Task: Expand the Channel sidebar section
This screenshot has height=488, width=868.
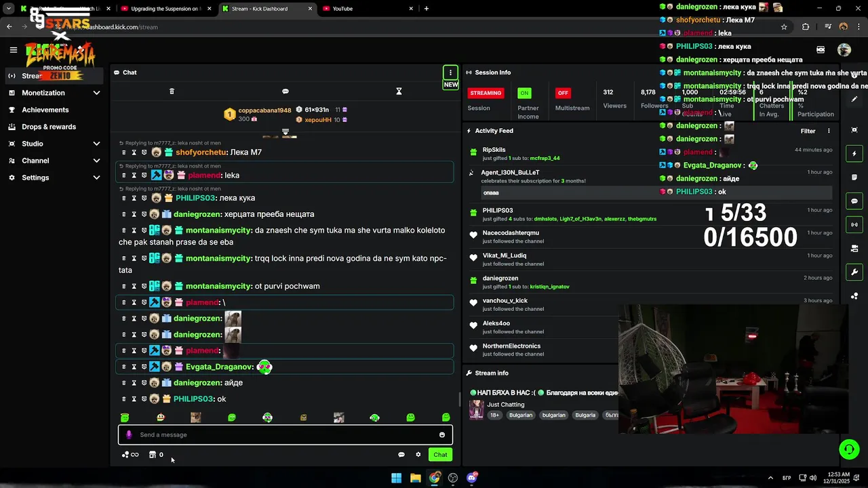Action: [96, 161]
